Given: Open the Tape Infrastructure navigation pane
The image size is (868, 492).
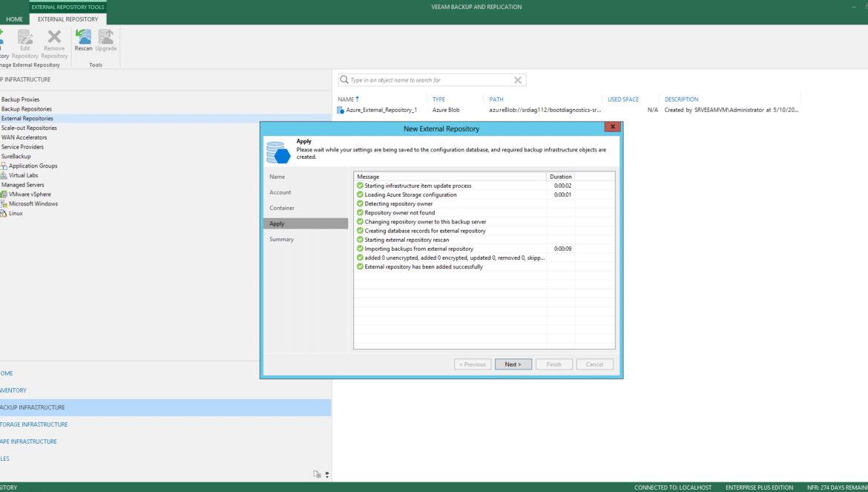Looking at the screenshot, I should (165, 441).
